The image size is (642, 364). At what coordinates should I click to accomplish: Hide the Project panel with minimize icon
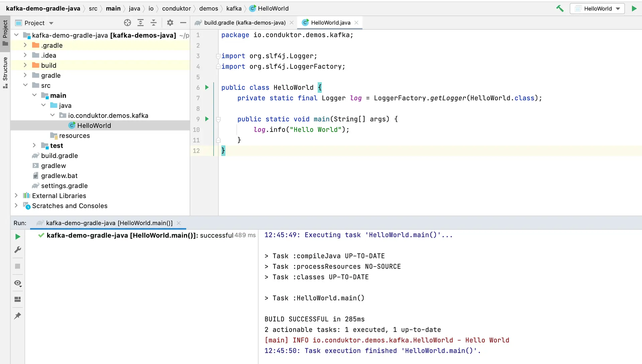pos(183,23)
